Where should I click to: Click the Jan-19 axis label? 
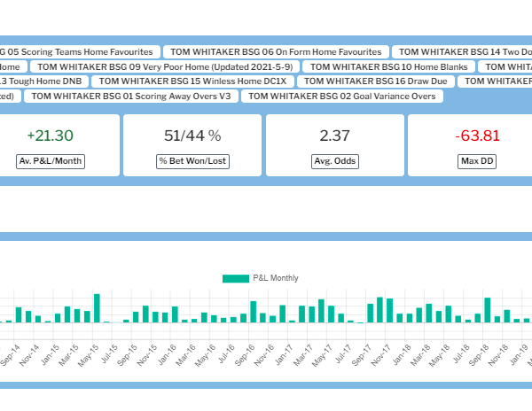pos(519,354)
